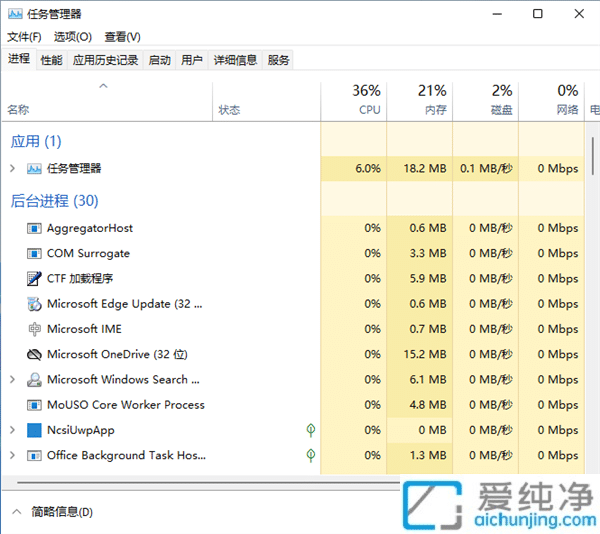Select the Microsoft Edge Update (32 ... row
This screenshot has width=600, height=534.
click(x=293, y=304)
